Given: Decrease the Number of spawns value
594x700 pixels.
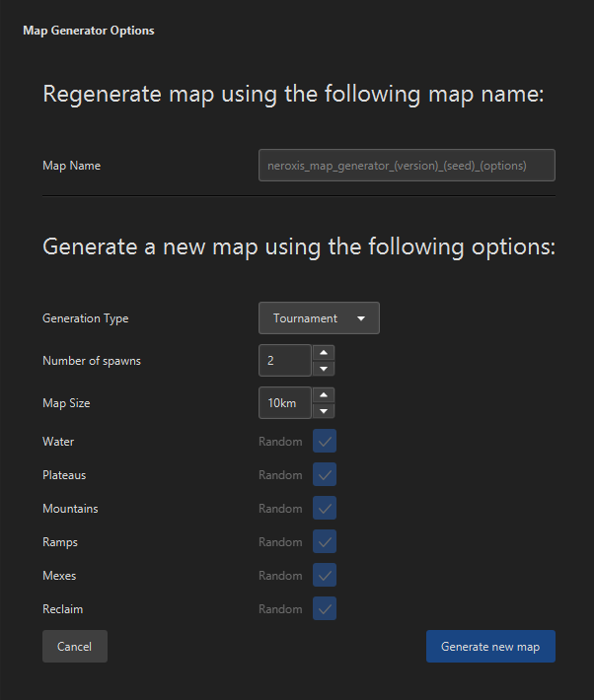Looking at the screenshot, I should click(324, 369).
